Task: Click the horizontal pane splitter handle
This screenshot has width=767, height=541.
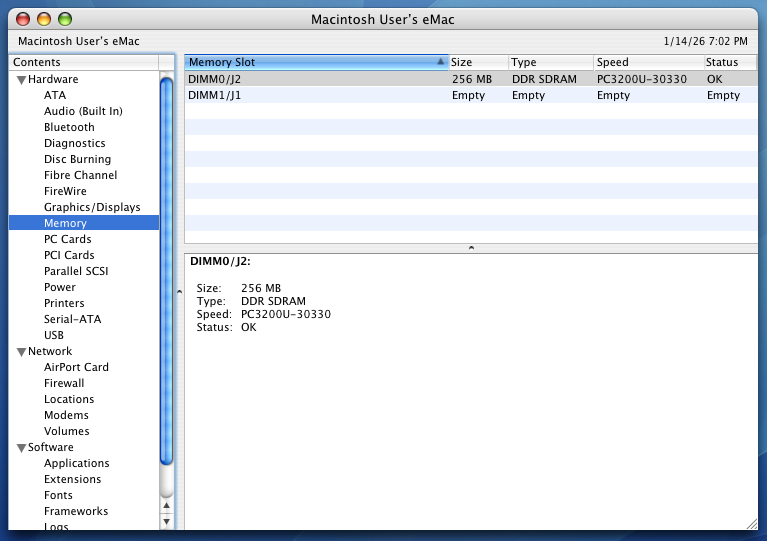Action: click(471, 248)
